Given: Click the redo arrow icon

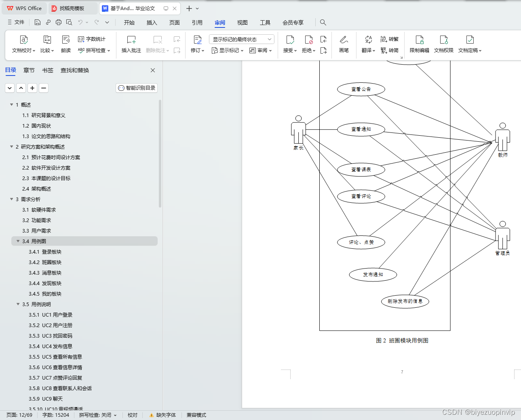Looking at the screenshot, I should point(97,22).
